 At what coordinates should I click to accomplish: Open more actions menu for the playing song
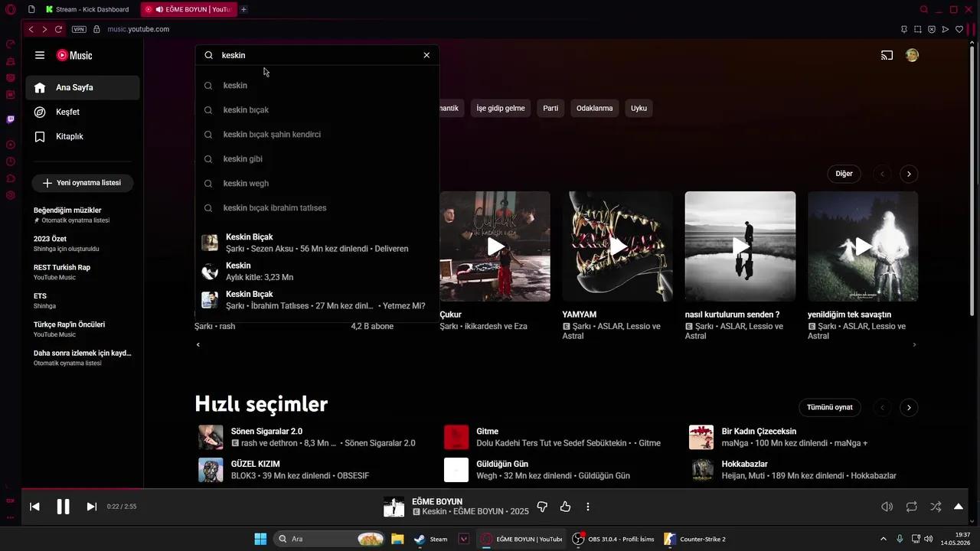pos(588,507)
